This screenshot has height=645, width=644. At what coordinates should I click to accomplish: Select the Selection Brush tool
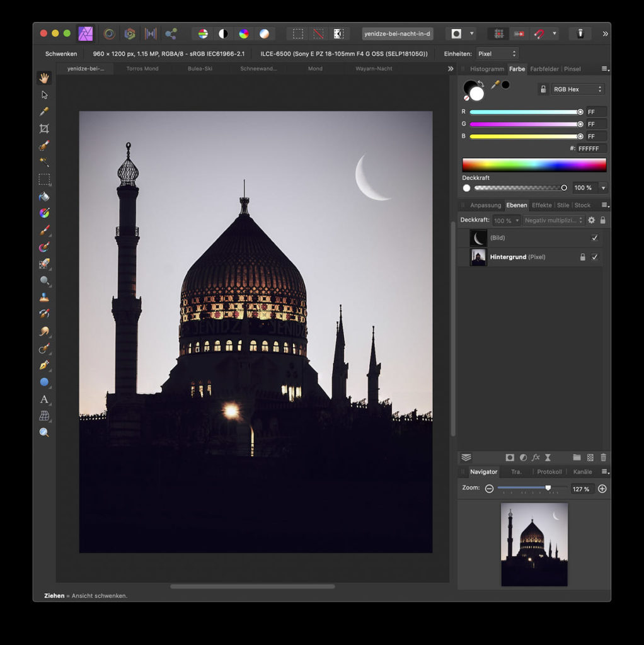[x=44, y=146]
